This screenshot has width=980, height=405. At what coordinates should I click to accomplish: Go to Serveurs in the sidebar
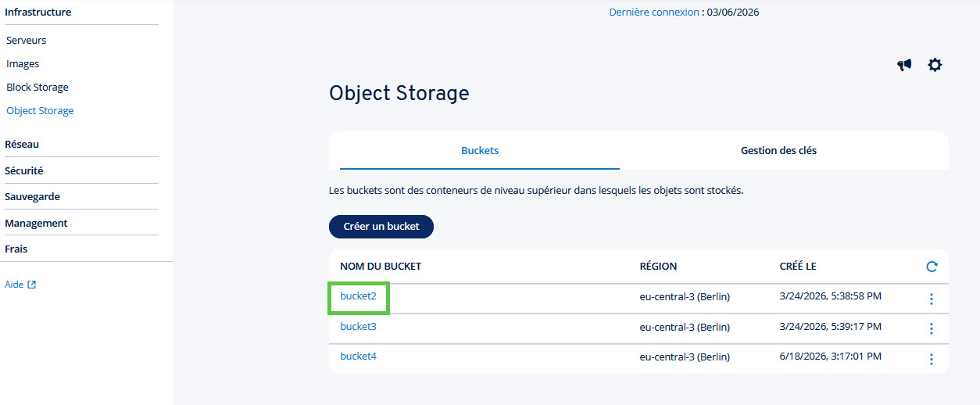click(27, 40)
